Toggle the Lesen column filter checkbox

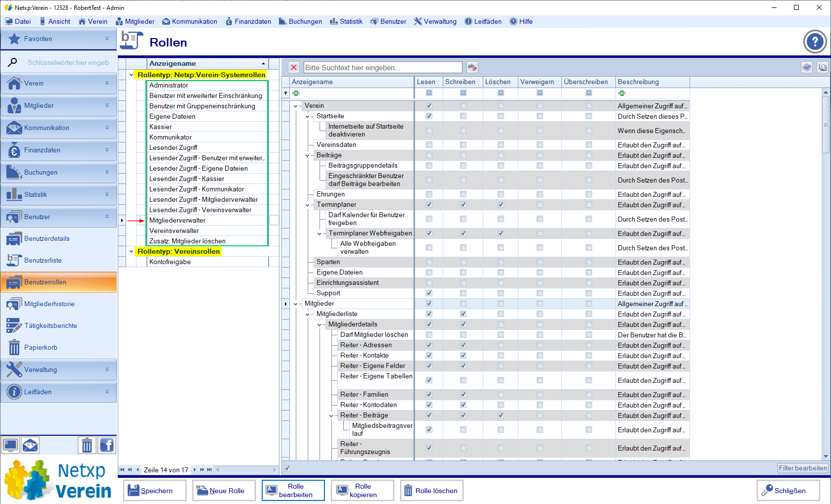pyautogui.click(x=429, y=93)
